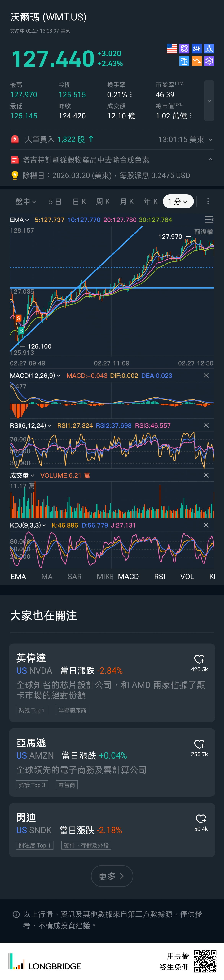The image size is (224, 980).
Task: Open the chart legend settings icon
Action: [209, 220]
